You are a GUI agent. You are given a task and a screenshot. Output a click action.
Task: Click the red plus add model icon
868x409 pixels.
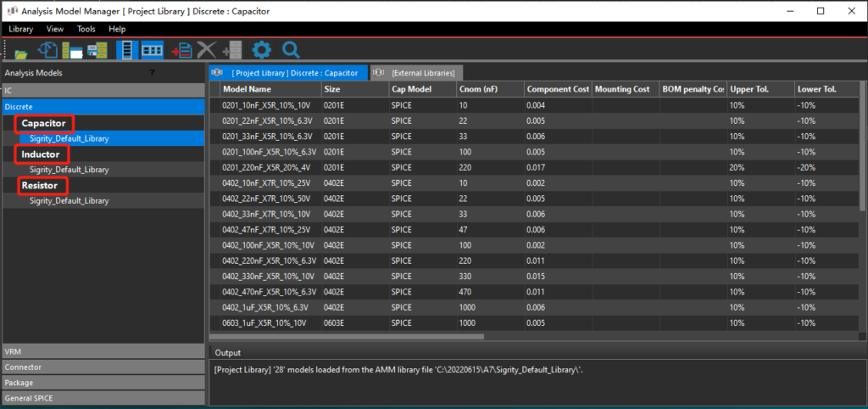[181, 50]
